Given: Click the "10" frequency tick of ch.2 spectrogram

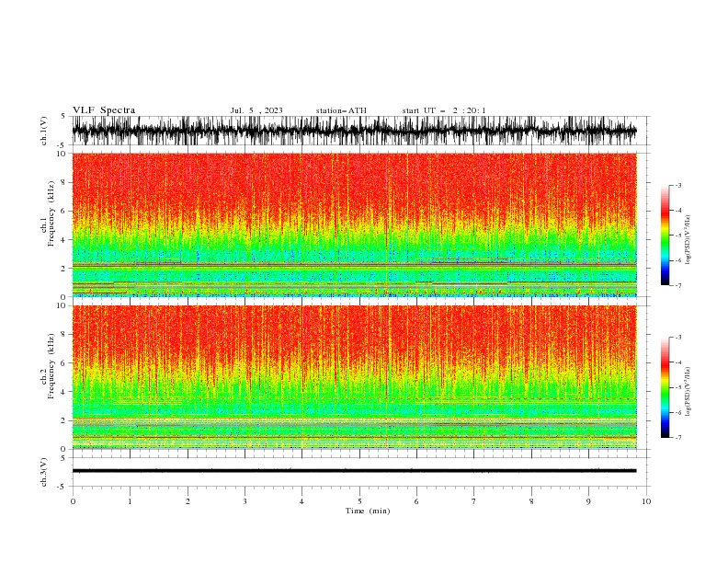Looking at the screenshot, I should 61,305.
